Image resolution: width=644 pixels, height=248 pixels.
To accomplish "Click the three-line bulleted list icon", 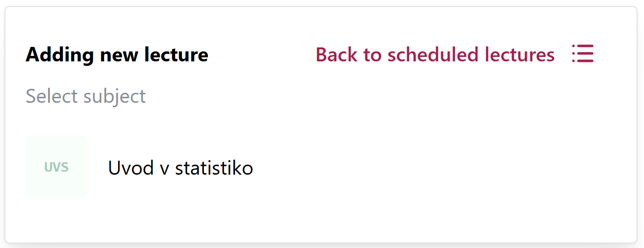I will [x=583, y=53].
